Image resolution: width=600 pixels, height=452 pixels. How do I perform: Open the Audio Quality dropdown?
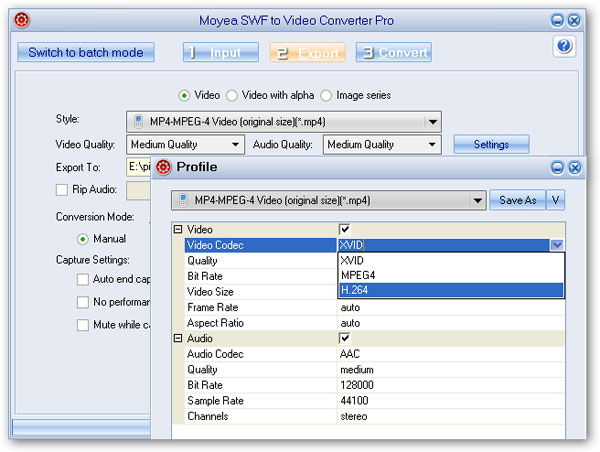tap(432, 145)
